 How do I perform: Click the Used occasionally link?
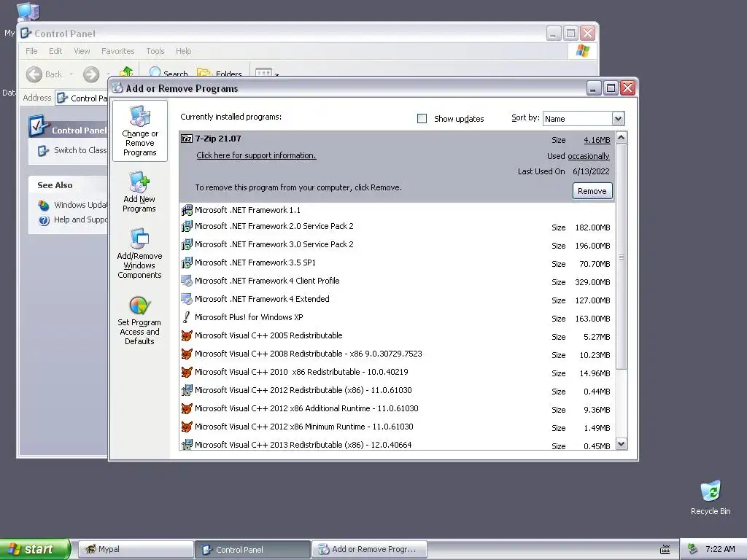(589, 156)
